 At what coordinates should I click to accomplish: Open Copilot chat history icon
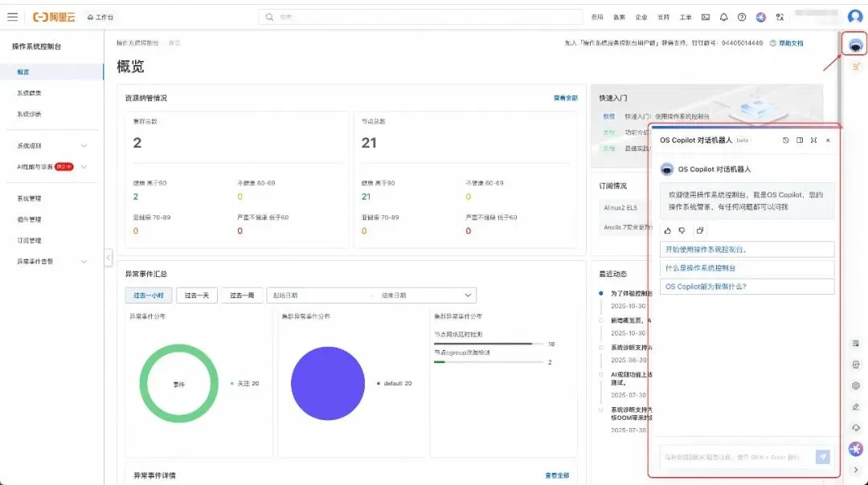(785, 141)
